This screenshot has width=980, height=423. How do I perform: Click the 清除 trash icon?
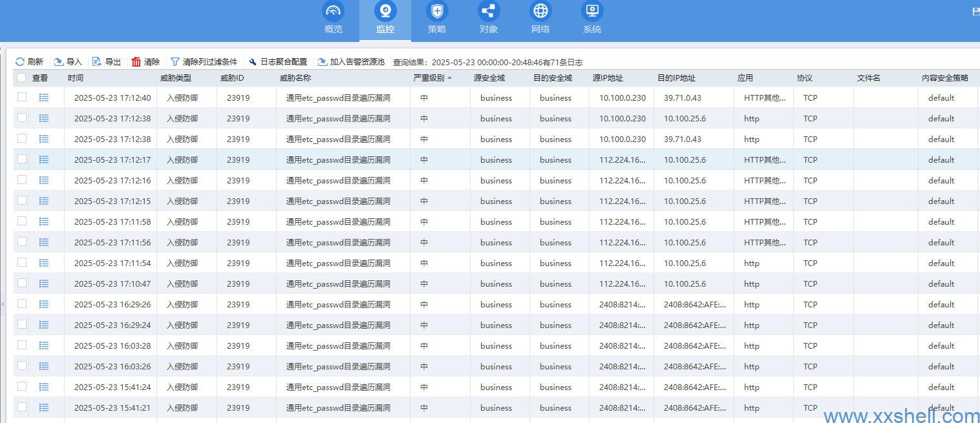136,62
